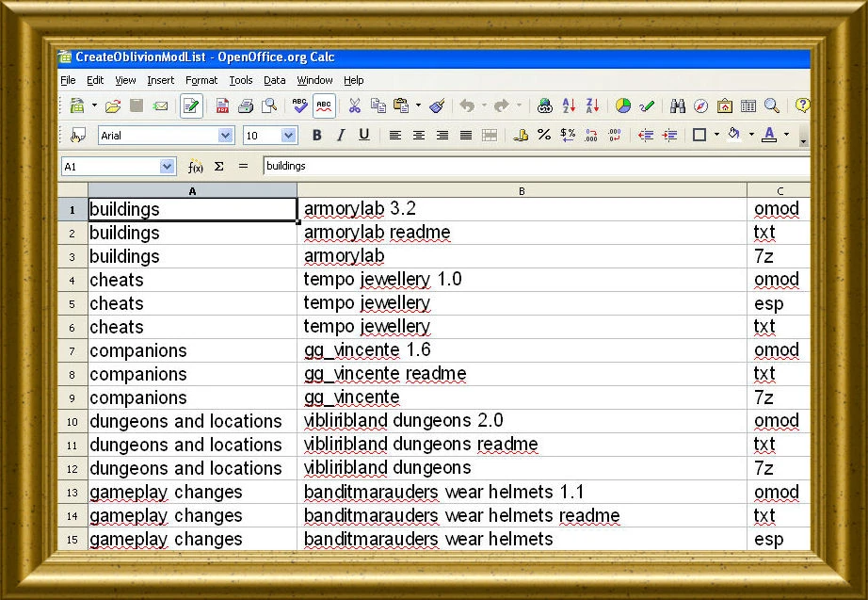Toggle Italic formatting
This screenshot has width=868, height=600.
[x=341, y=136]
